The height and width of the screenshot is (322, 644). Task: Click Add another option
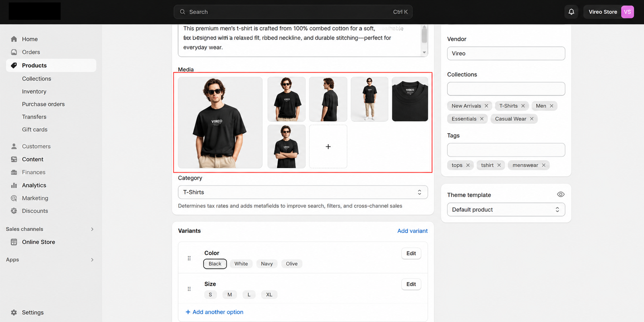[214, 312]
